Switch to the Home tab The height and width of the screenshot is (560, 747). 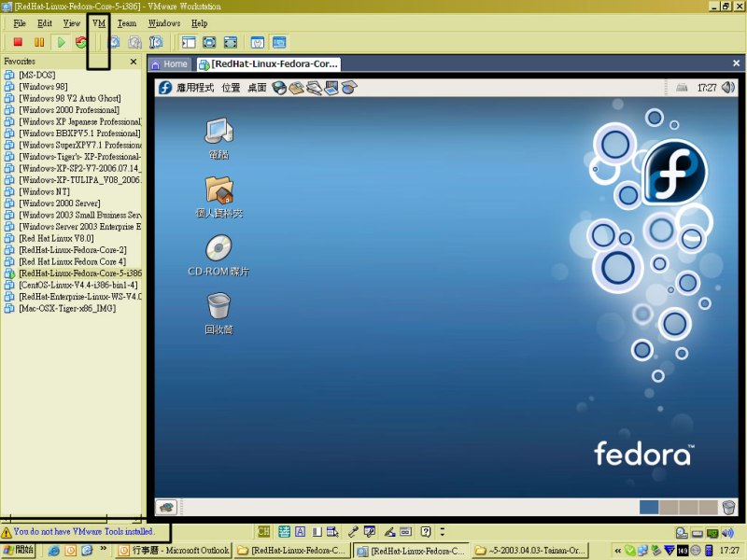[170, 63]
